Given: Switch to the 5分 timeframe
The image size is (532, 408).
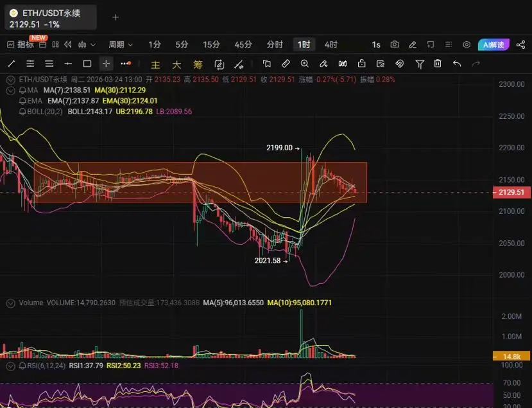Looking at the screenshot, I should (x=182, y=44).
